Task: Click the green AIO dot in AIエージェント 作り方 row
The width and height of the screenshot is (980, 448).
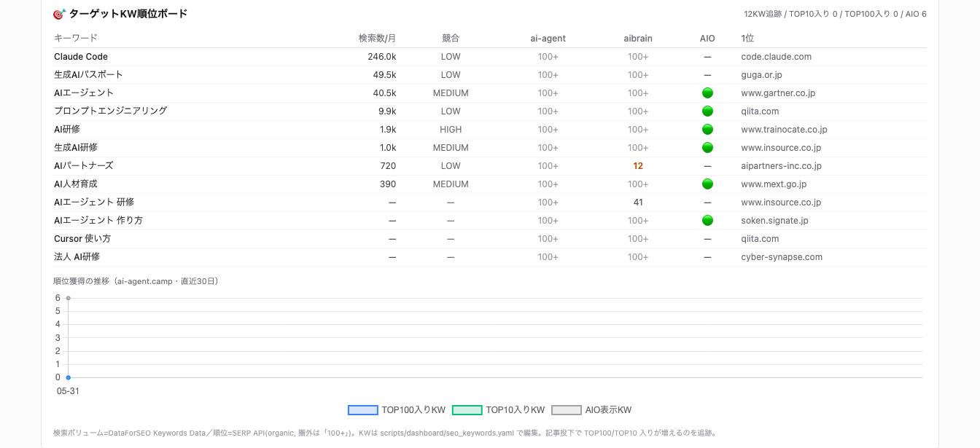Action: click(x=707, y=221)
